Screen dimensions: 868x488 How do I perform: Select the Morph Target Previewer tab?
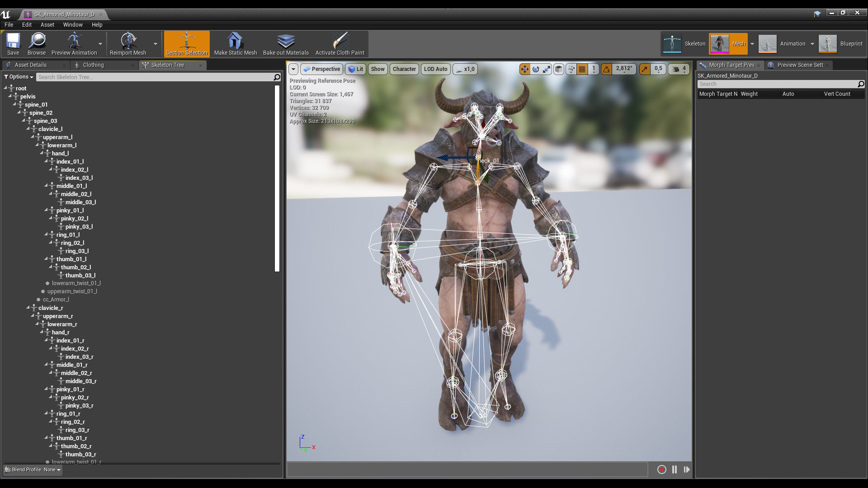pos(731,65)
